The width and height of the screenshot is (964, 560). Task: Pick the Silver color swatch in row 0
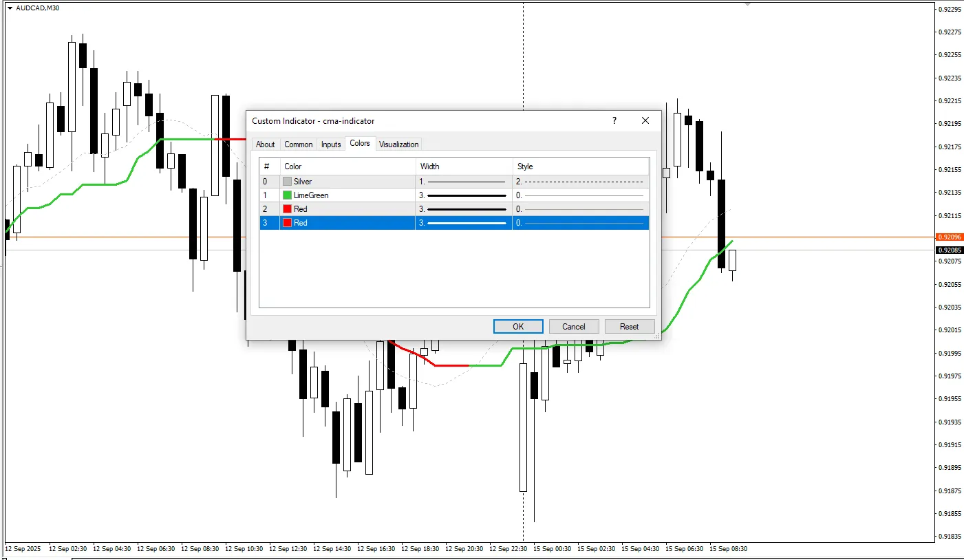tap(288, 182)
